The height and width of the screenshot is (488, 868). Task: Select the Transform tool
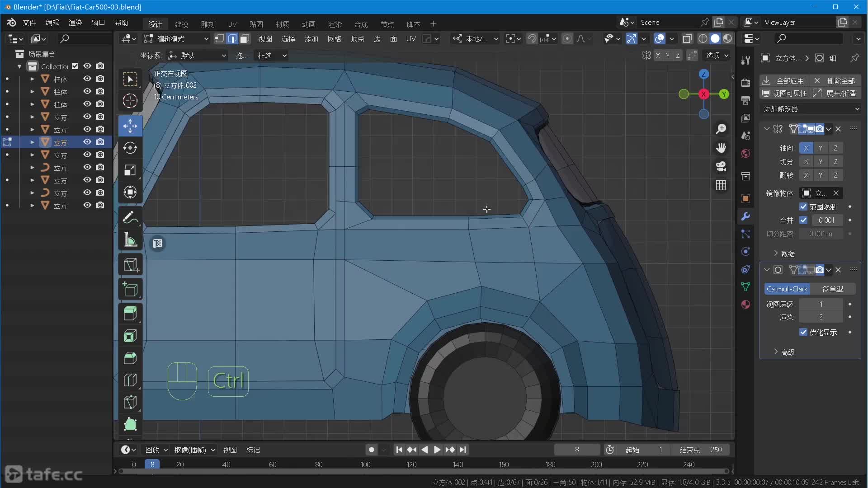point(130,192)
